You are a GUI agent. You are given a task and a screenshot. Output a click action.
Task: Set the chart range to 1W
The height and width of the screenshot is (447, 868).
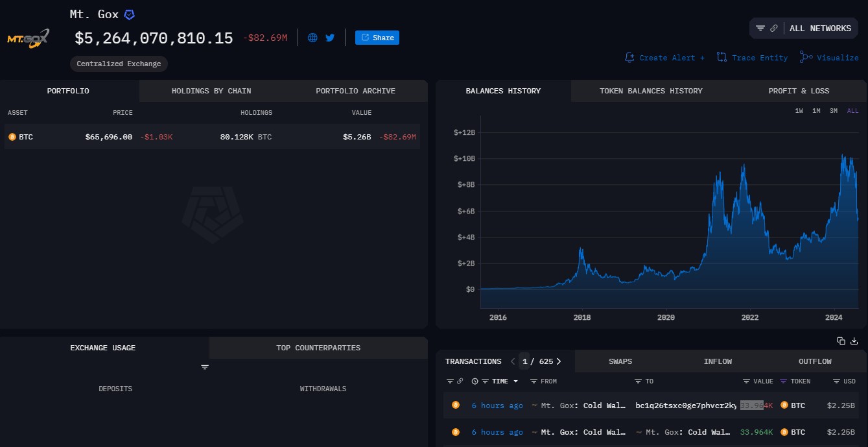799,111
